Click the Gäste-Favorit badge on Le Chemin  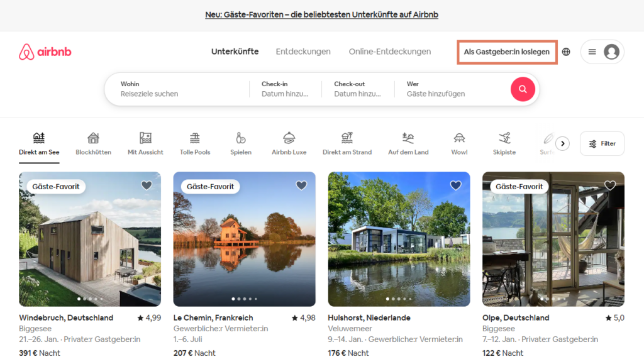210,186
